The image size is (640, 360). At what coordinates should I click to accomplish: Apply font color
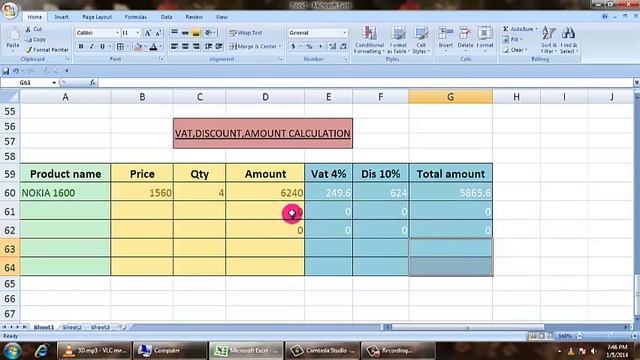click(153, 47)
